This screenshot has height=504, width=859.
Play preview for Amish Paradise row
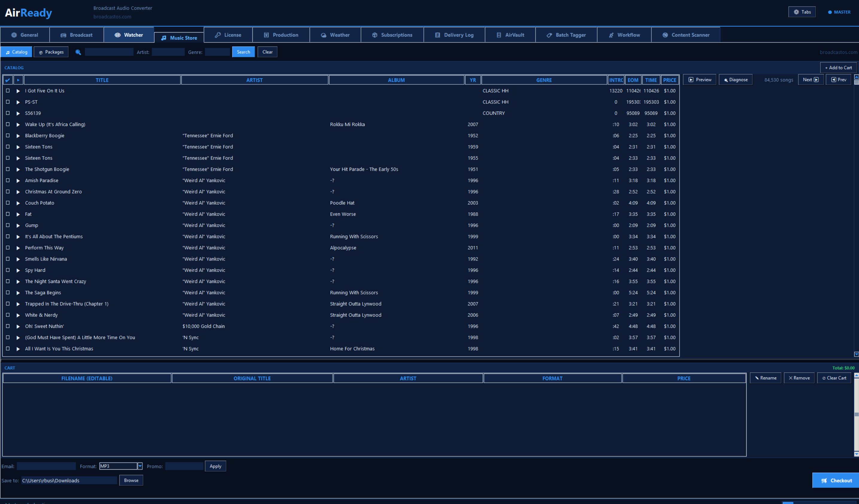pyautogui.click(x=18, y=181)
